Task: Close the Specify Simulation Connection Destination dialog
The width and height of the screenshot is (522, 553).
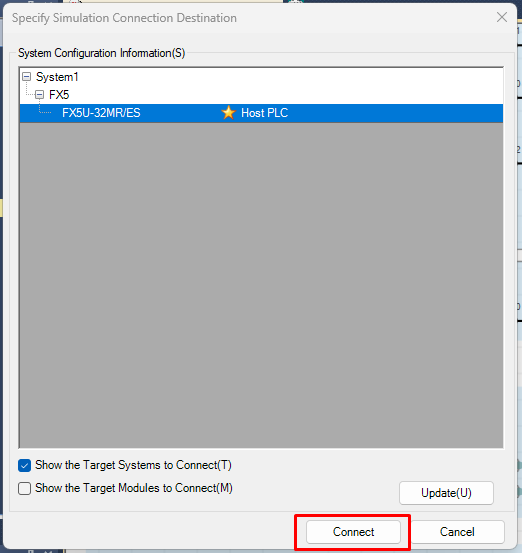Action: tap(502, 17)
